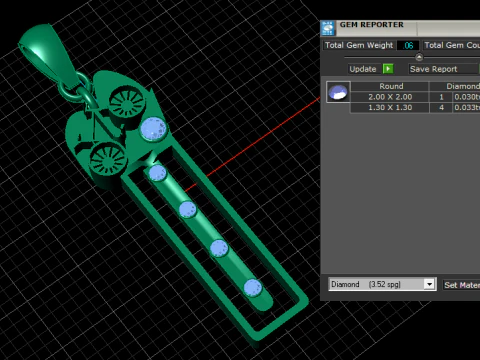480x360 pixels.
Task: Click the 0.030 weight cell
Action: click(x=467, y=97)
